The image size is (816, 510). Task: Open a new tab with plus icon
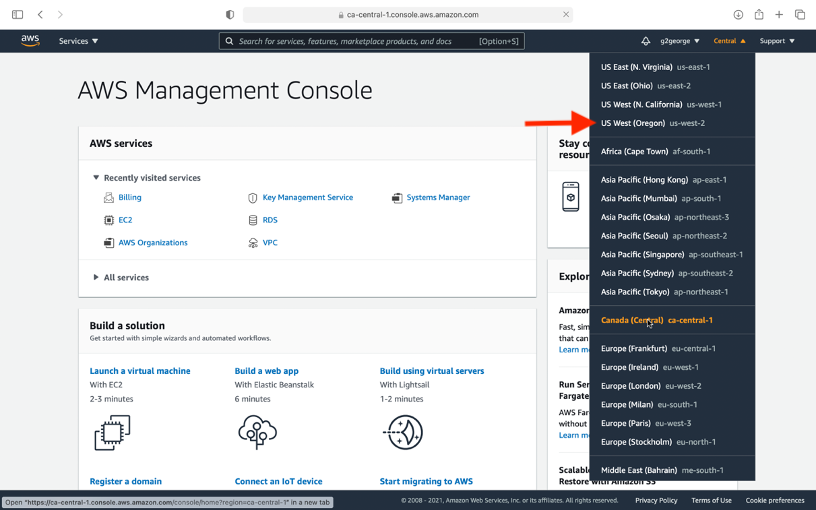[x=779, y=15]
